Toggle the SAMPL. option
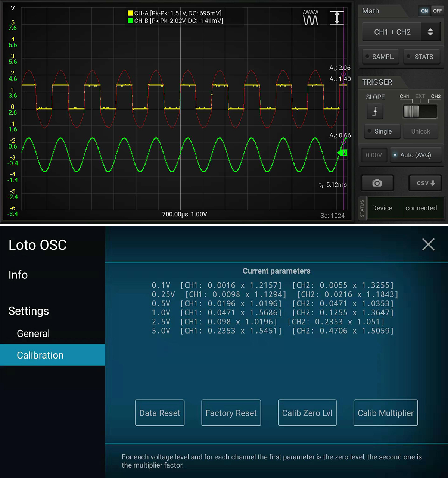Viewport: 448px width, 478px height. tap(380, 57)
